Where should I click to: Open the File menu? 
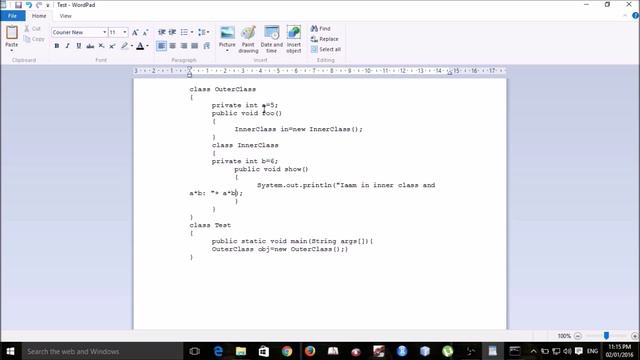coord(13,16)
